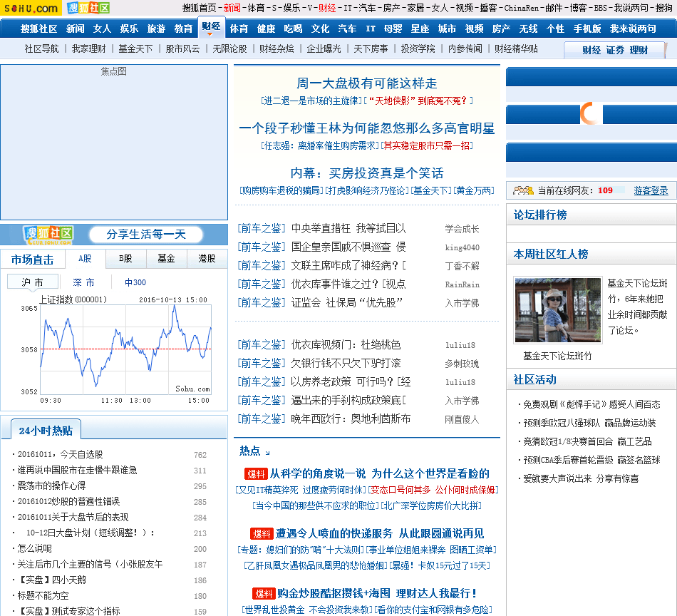This screenshot has width=677, height=616.
Task: Open 投资学院 in the sub navigation
Action: 418,48
